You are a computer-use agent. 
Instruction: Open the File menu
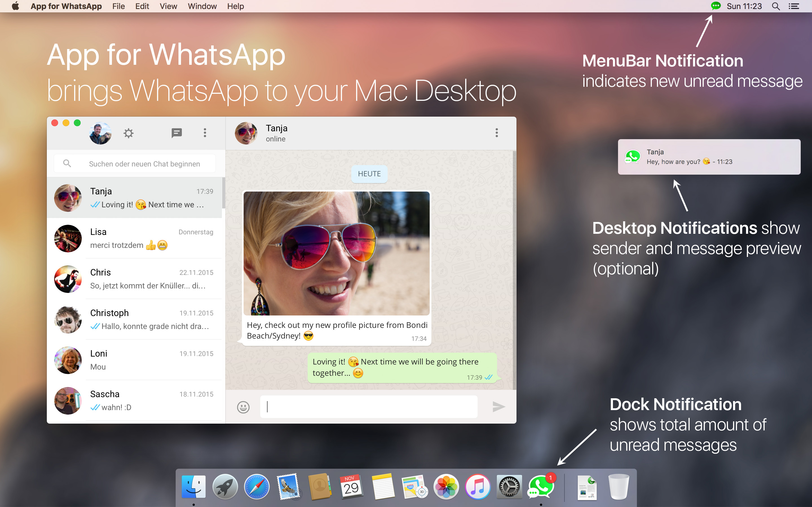tap(118, 6)
